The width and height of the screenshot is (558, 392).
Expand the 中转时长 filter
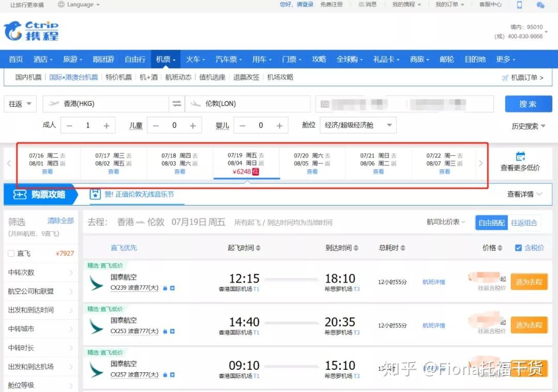click(x=41, y=348)
